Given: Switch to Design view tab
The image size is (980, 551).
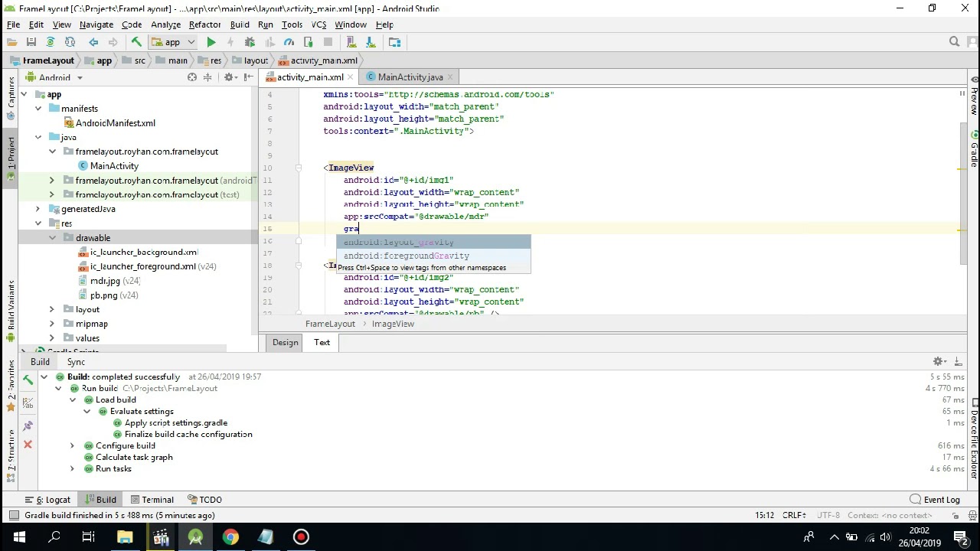Looking at the screenshot, I should [x=285, y=343].
